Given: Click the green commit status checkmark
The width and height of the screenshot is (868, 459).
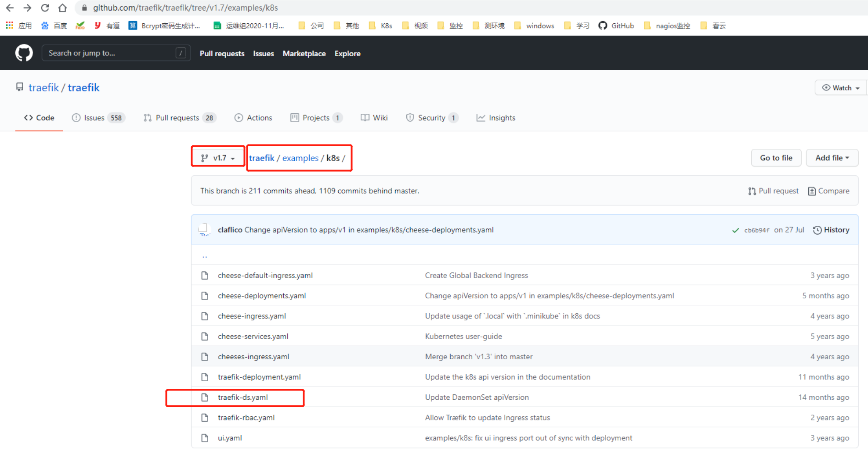Looking at the screenshot, I should pyautogui.click(x=735, y=230).
